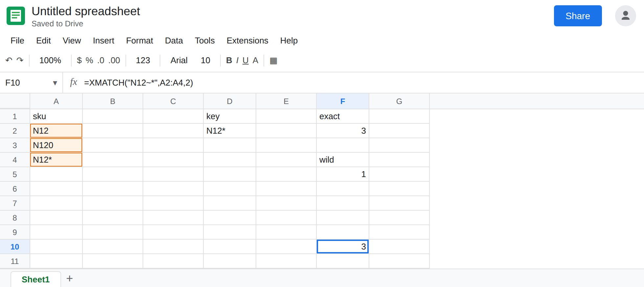Viewport: 644px width, 287px height.
Task: Open the 123 number format dropdown
Action: 143,60
